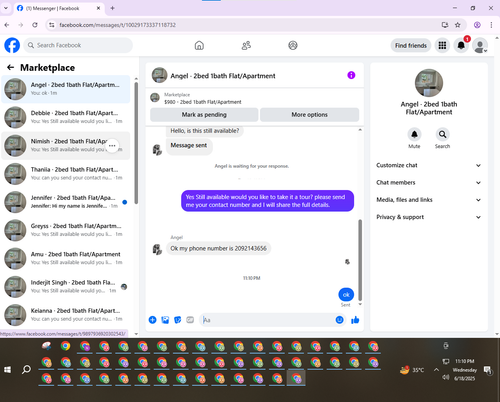Click the conversation list scrollbar
This screenshot has height=402, width=500.
pos(136,143)
